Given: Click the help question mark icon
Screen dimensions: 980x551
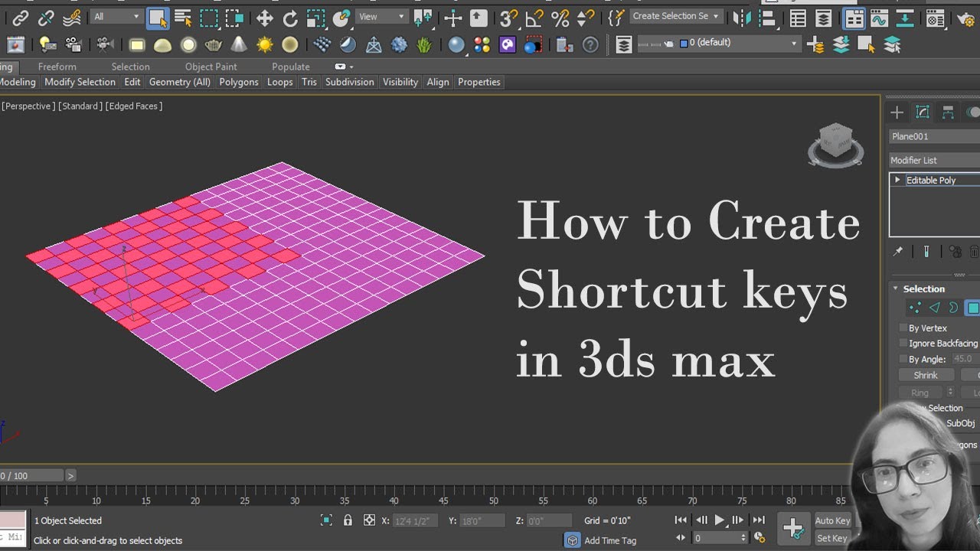Looking at the screenshot, I should (x=590, y=45).
